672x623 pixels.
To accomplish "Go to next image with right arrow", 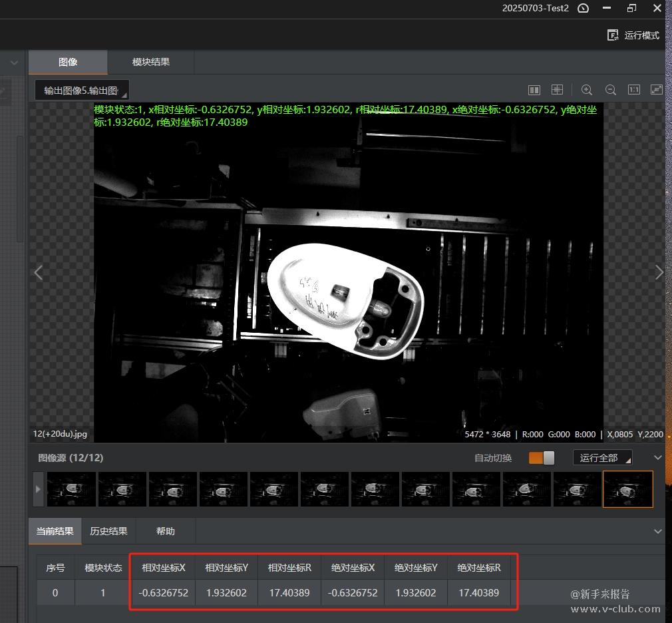I will (659, 272).
